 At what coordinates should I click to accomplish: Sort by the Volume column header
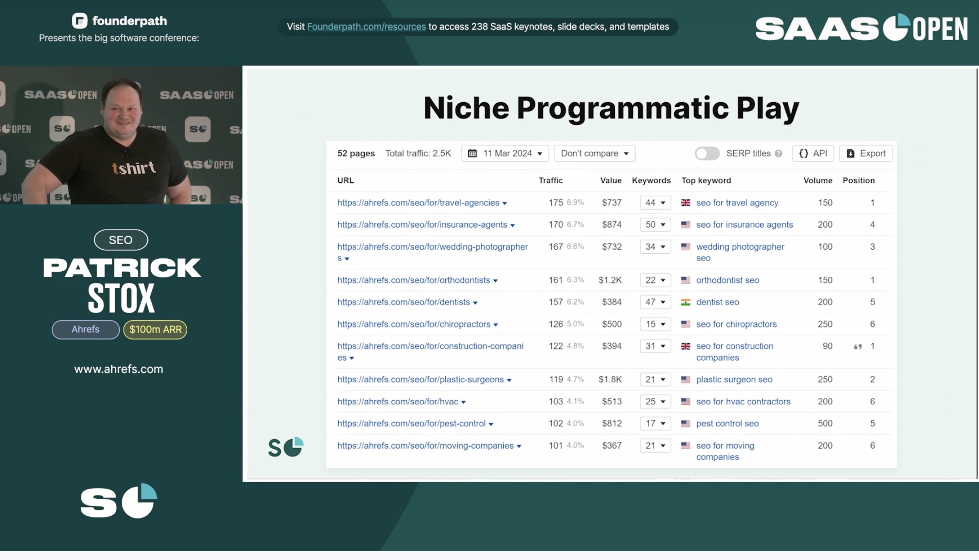coord(818,181)
